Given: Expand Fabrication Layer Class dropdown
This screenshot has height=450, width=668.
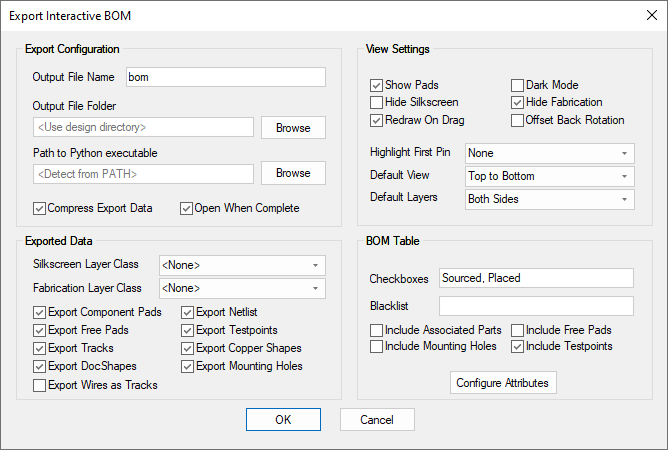Looking at the screenshot, I should point(242,289).
